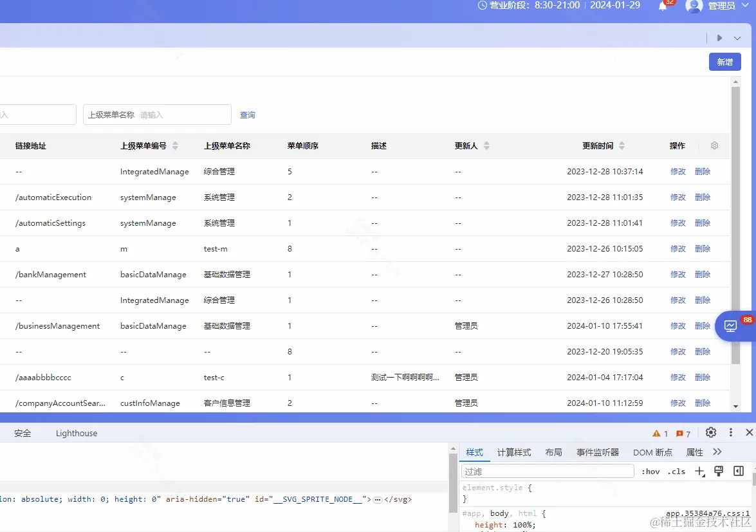
Task: Focus the 过滤 styles filter field
Action: coord(548,472)
